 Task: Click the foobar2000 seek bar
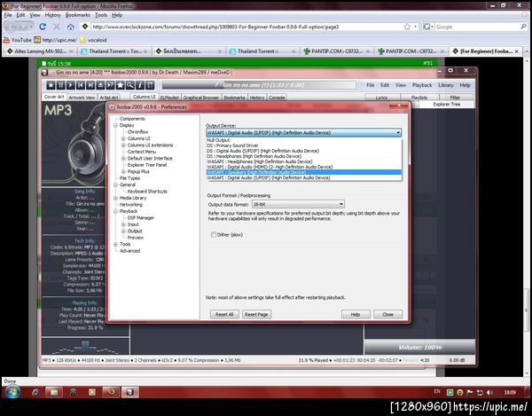tap(259, 85)
